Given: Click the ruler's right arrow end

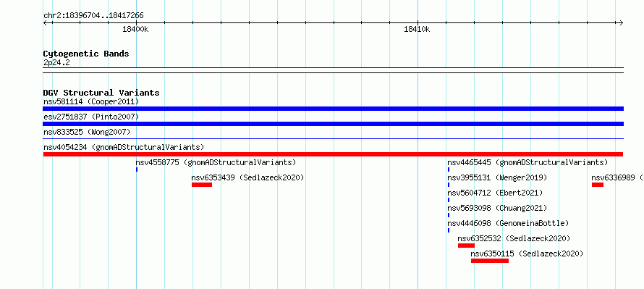Looking at the screenshot, I should click(622, 22).
